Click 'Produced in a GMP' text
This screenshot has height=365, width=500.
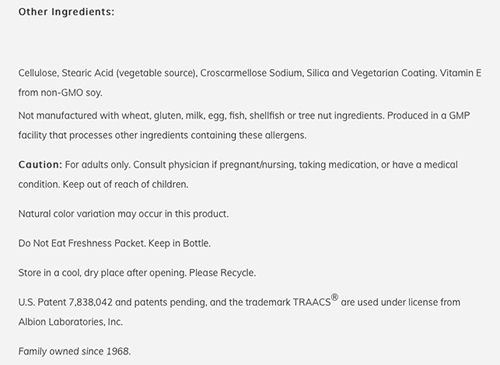pos(428,116)
